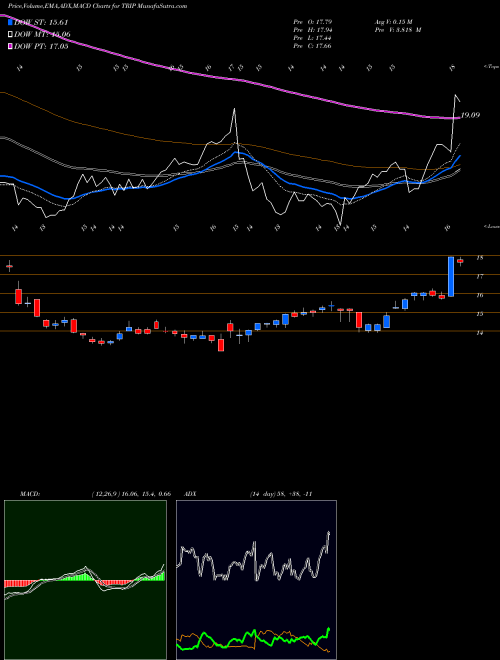Click the 18 price axis label
This screenshot has width=500, height=660.
(479, 258)
